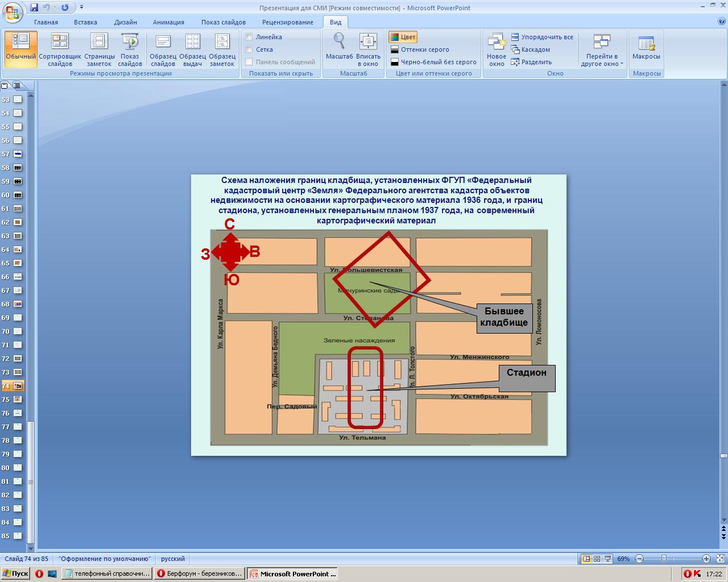Open the Макросы macros button
This screenshot has height=582, width=728.
pyautogui.click(x=646, y=49)
